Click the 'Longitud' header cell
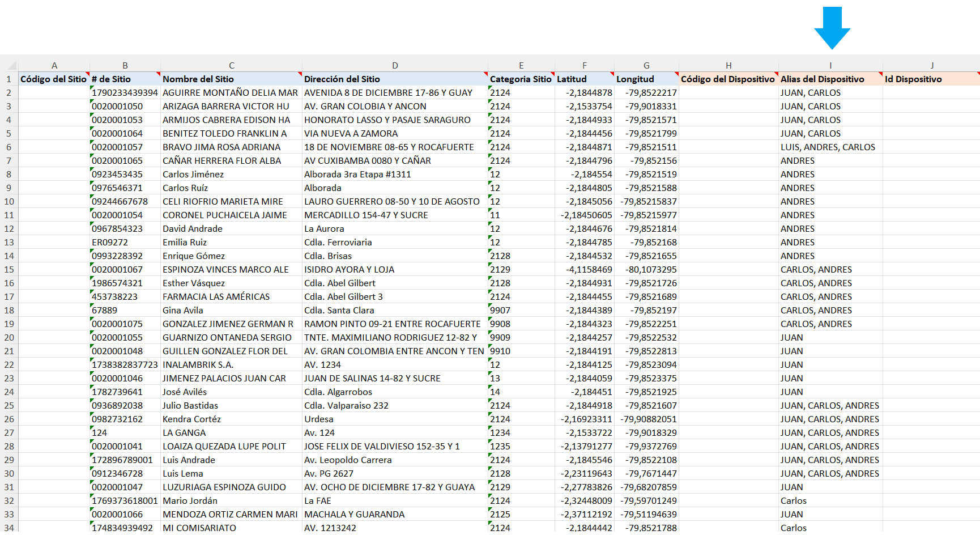The width and height of the screenshot is (980, 535). (646, 79)
